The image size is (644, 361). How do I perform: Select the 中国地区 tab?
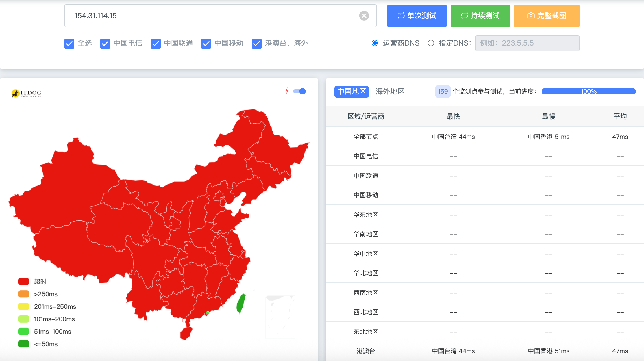351,92
